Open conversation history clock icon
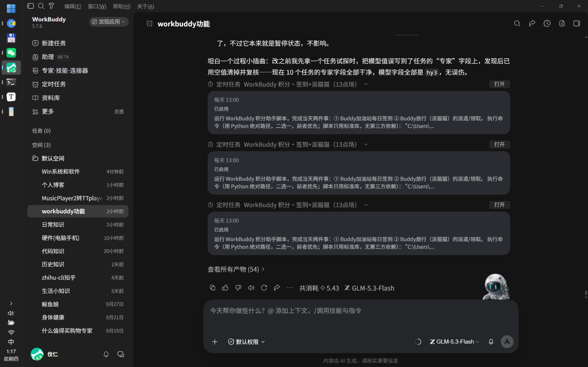The height and width of the screenshot is (367, 588). (x=547, y=24)
